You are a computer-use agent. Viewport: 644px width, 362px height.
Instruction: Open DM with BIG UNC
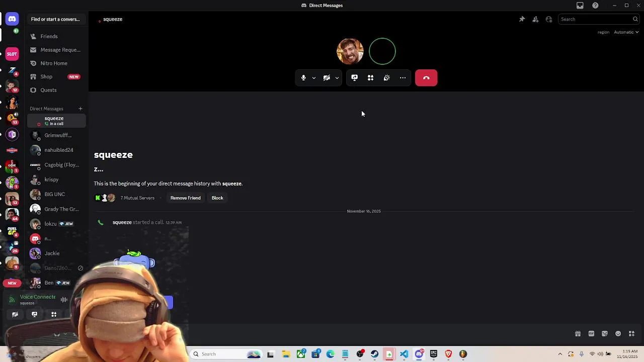tap(56, 194)
